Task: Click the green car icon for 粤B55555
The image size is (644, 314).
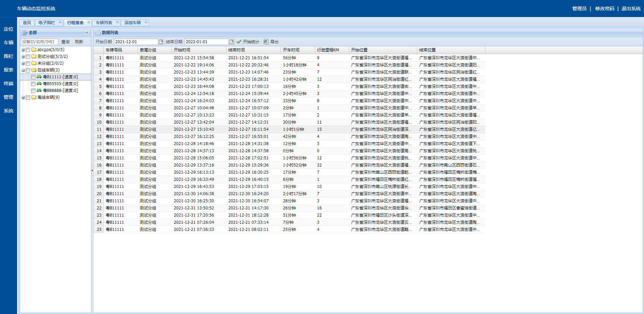Action: (x=39, y=84)
